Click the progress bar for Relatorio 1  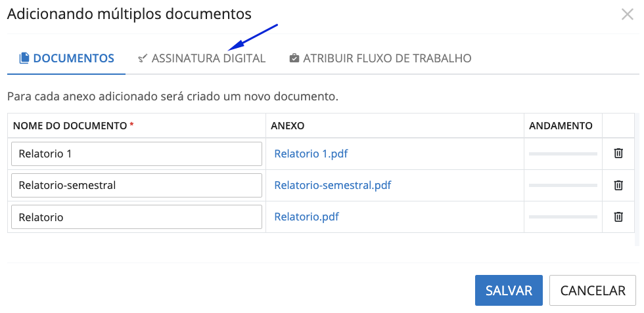coord(563,154)
